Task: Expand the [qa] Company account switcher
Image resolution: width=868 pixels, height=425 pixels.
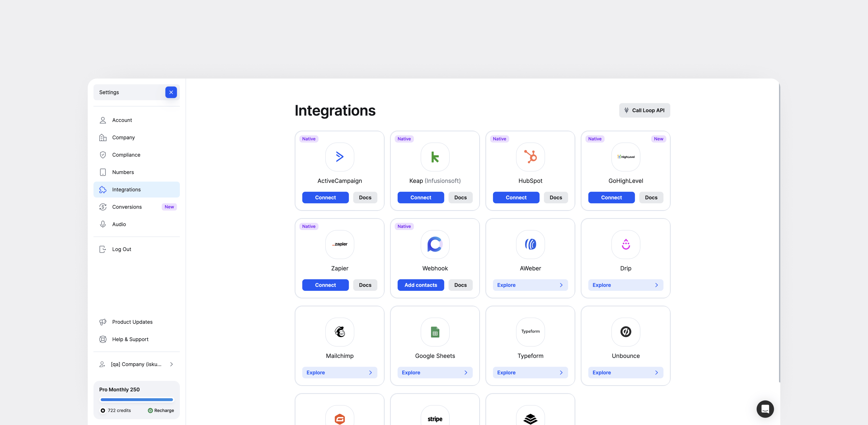Action: [x=136, y=364]
